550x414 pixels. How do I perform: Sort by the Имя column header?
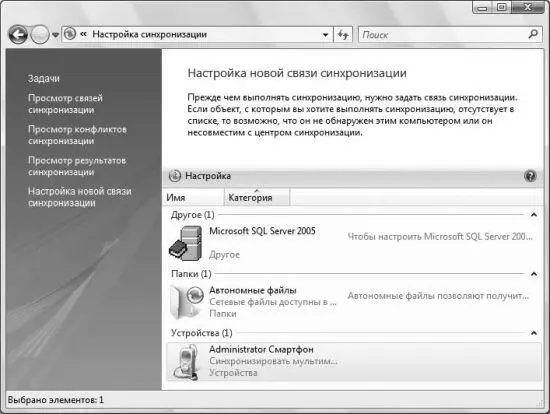point(193,197)
